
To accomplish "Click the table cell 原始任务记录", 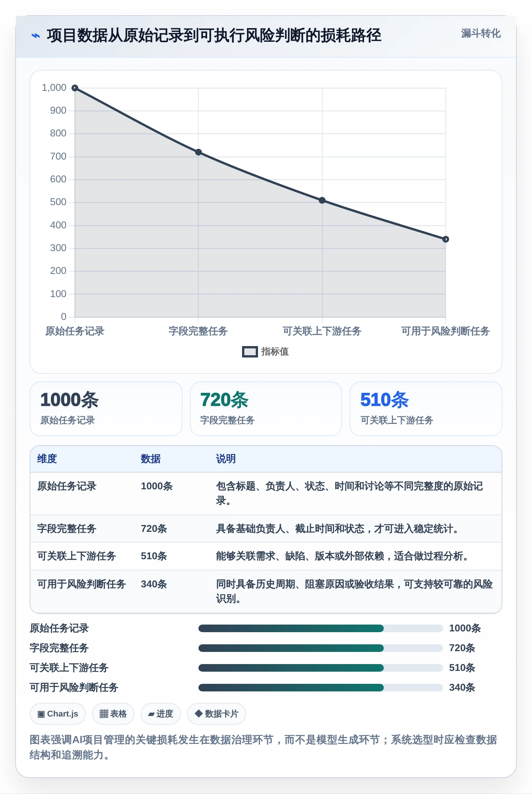I will (x=67, y=486).
